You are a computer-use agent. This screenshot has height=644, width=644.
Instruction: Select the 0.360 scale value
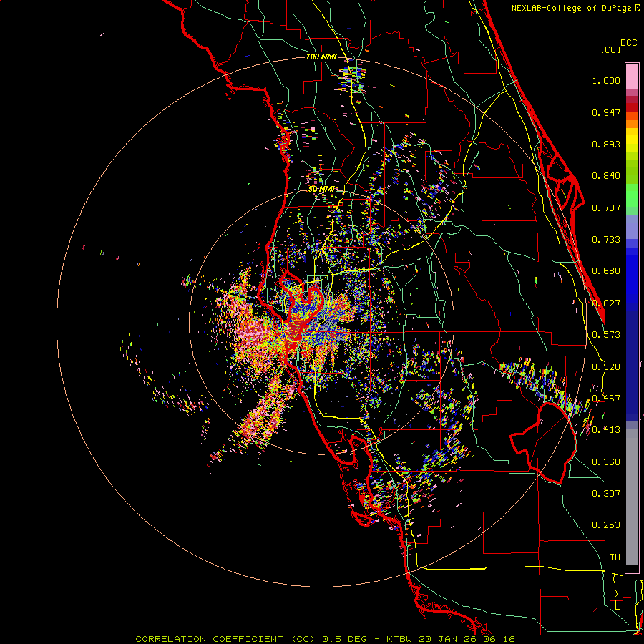pyautogui.click(x=606, y=462)
